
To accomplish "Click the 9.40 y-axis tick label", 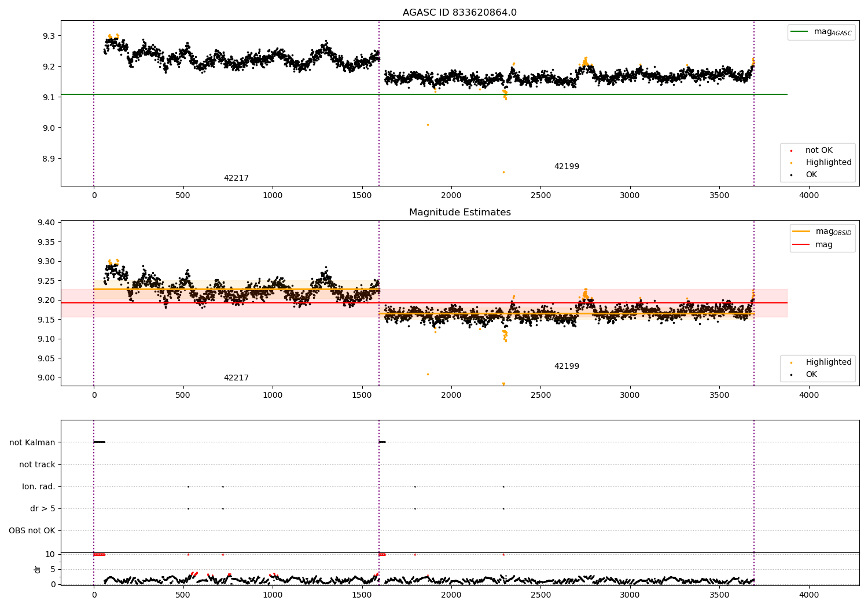I will tap(46, 223).
